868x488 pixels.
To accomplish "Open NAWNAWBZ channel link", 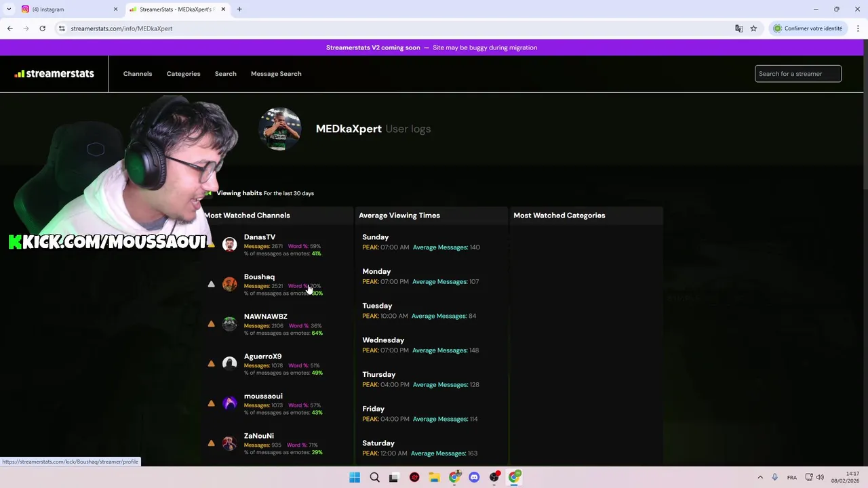I will 266,317.
